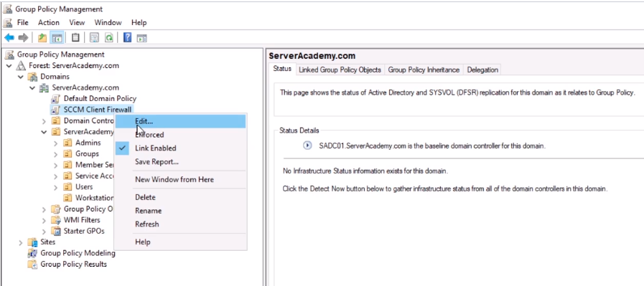This screenshot has width=644, height=286.
Task: Expand SADC01 baseline domain controller details
Action: coord(307,146)
